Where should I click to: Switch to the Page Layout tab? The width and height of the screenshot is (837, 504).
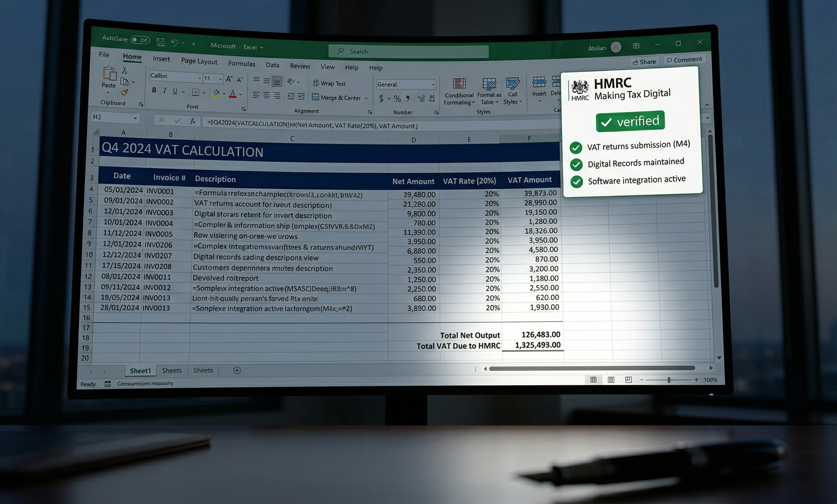click(199, 61)
